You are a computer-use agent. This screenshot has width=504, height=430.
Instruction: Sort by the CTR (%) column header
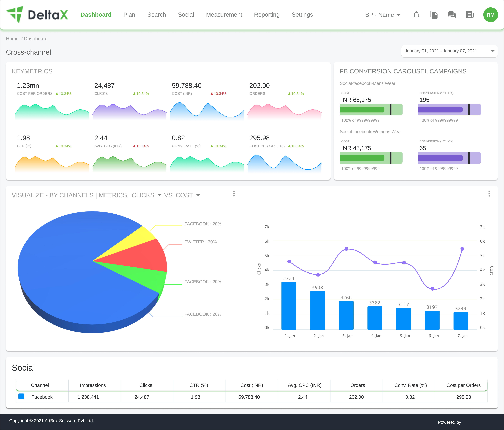[199, 385]
